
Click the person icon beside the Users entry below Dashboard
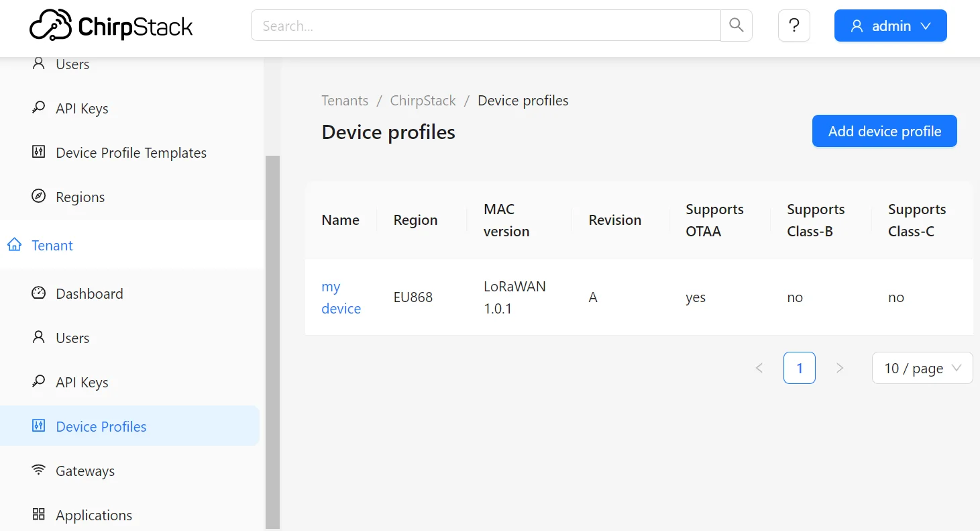[39, 338]
